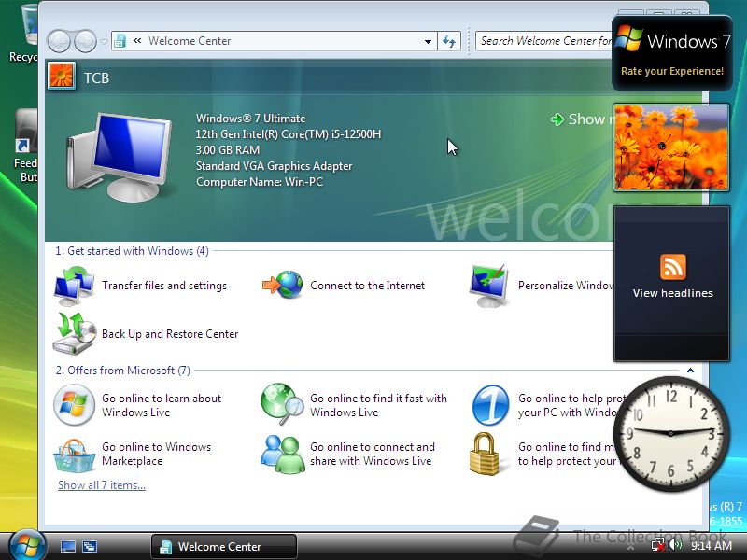747x560 pixels.
Task: Click the Back navigation arrow button
Action: (x=59, y=41)
